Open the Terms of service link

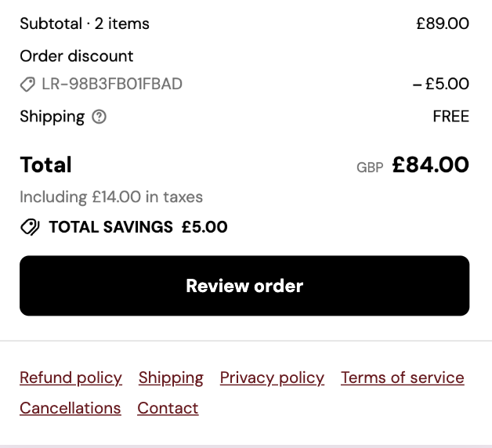(x=402, y=378)
